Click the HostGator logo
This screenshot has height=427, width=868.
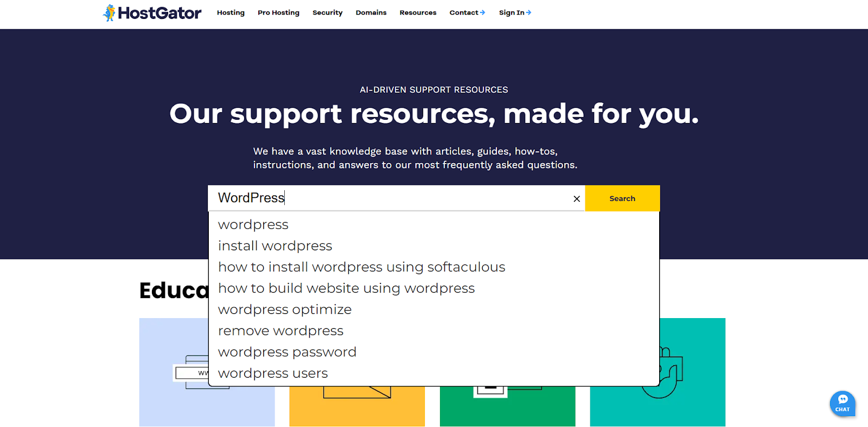pos(152,12)
